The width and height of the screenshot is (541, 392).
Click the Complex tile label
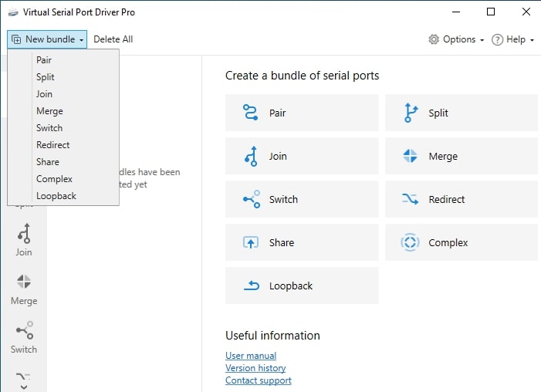click(x=448, y=243)
